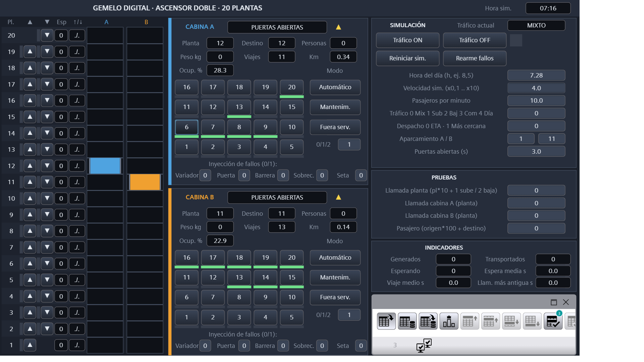This screenshot has width=644, height=362.
Task: Click the Velocidad sim. value field
Action: [536, 88]
